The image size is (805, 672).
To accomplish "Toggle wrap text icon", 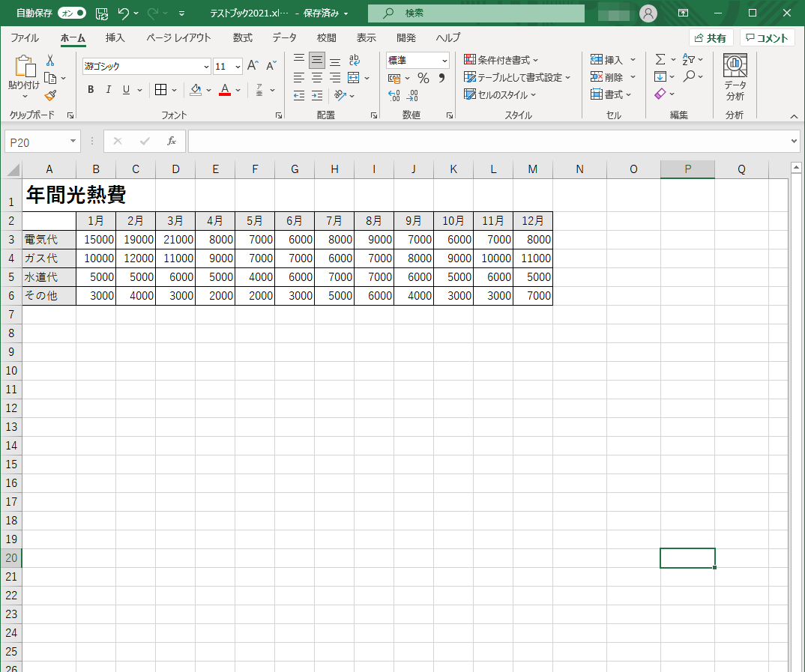I will (x=355, y=60).
